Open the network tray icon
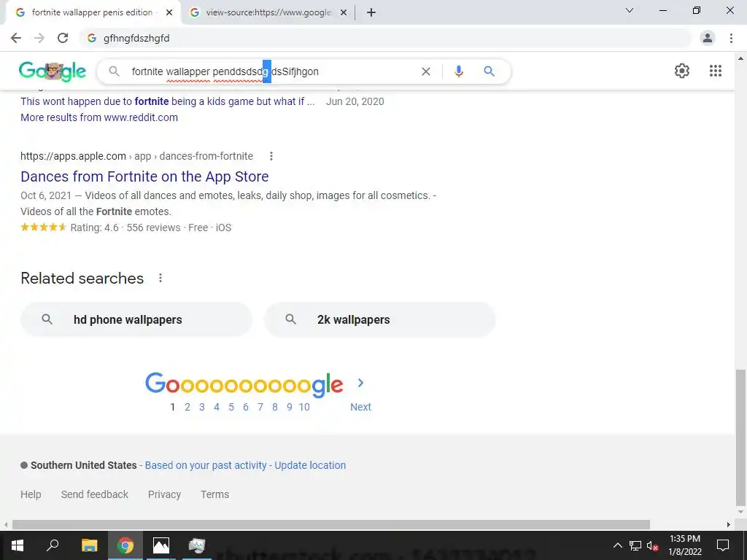 point(635,545)
